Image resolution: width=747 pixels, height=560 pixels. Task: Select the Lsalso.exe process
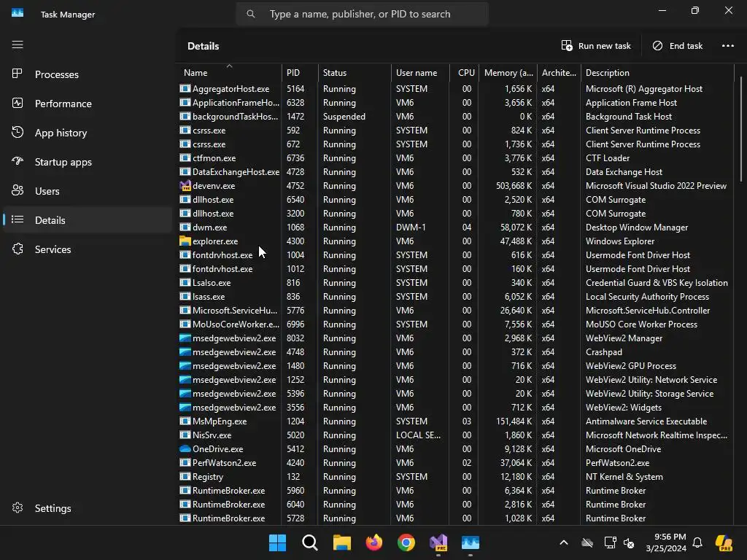455,282
